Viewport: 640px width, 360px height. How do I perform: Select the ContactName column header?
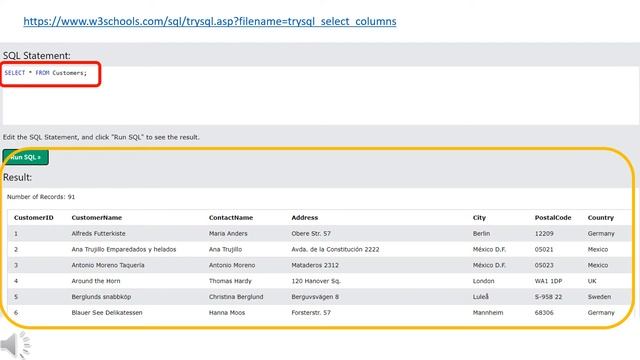coord(231,218)
